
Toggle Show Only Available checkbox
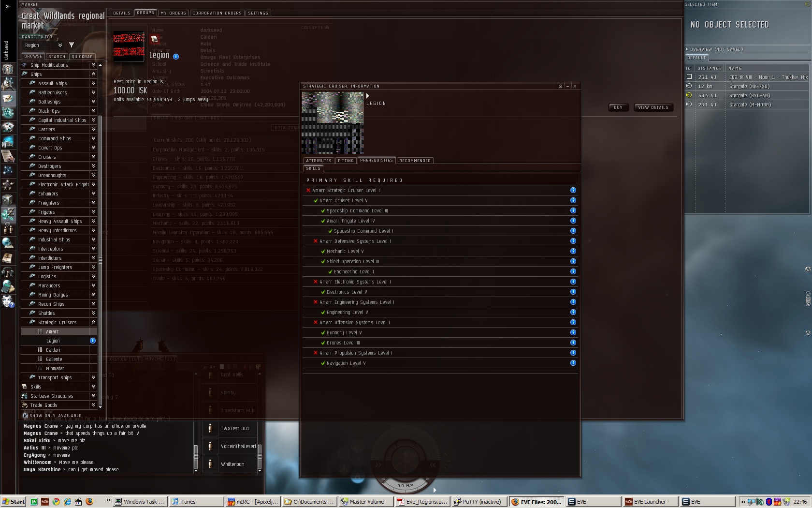pyautogui.click(x=25, y=416)
